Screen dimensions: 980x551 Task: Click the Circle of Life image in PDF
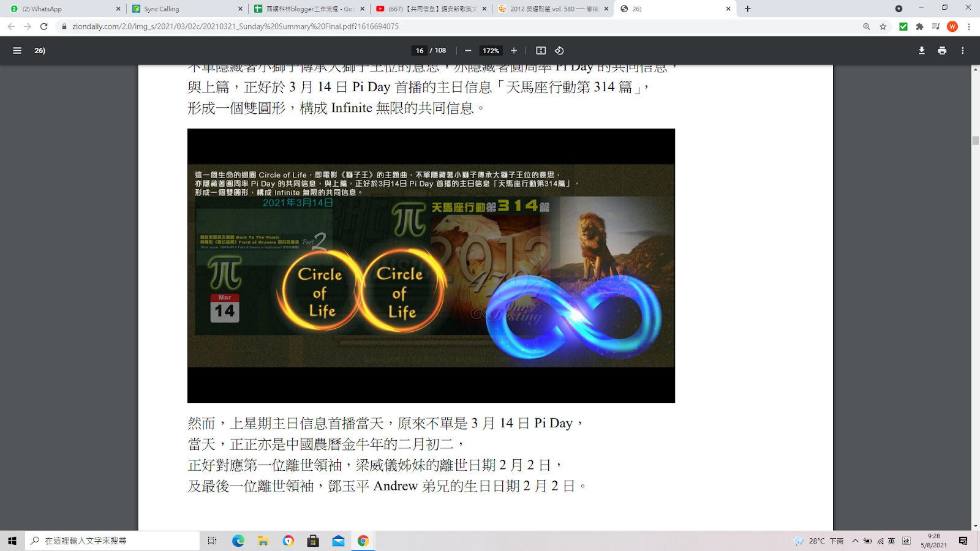point(431,265)
